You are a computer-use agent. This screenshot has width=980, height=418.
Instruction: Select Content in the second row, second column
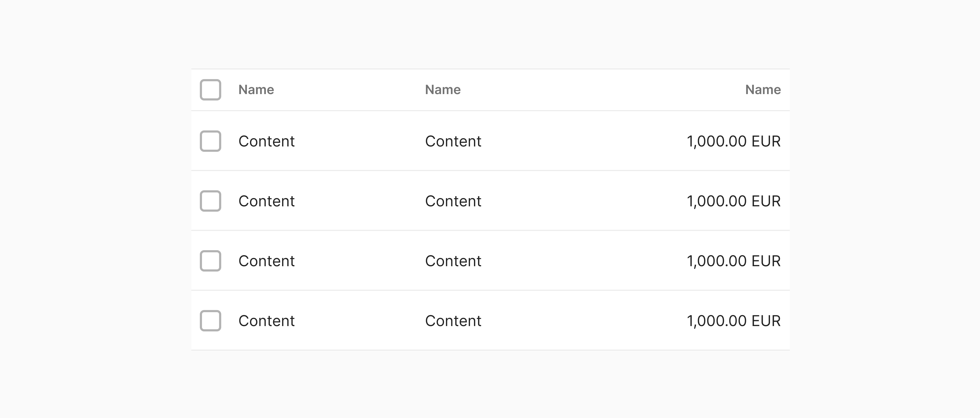coord(453,201)
